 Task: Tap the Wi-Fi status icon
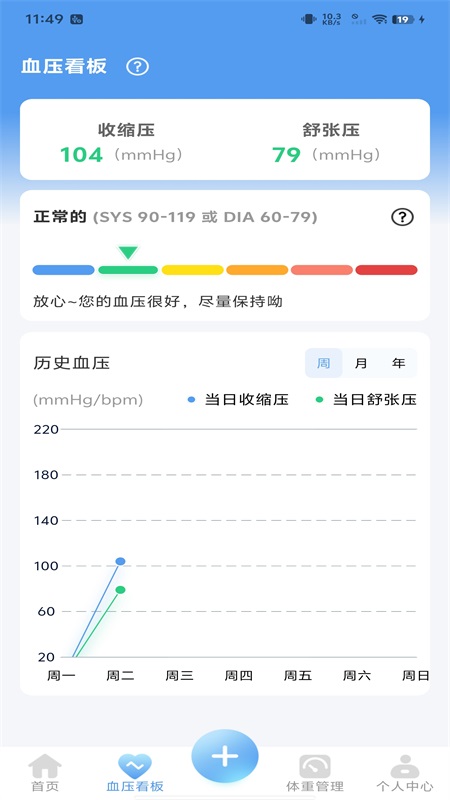(x=379, y=19)
